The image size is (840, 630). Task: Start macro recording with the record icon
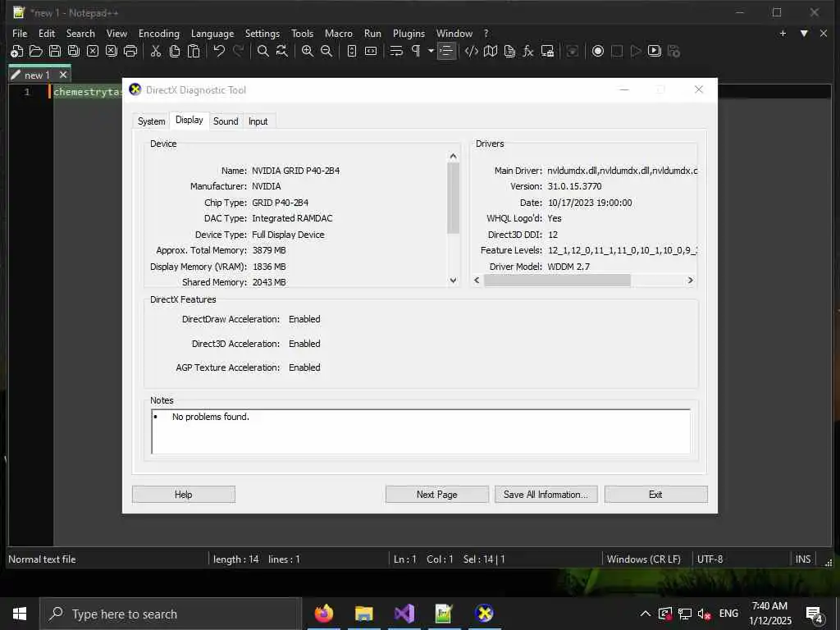click(x=598, y=52)
